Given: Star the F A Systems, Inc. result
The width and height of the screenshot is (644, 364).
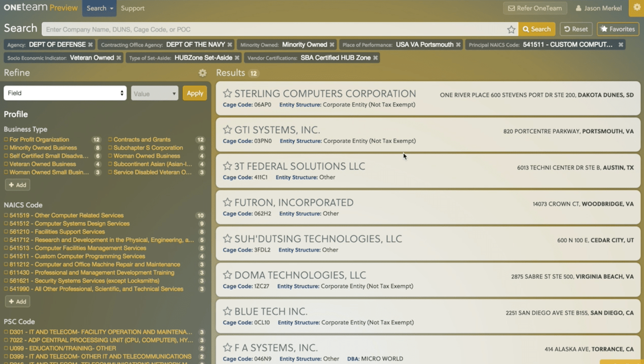Looking at the screenshot, I should (x=227, y=347).
